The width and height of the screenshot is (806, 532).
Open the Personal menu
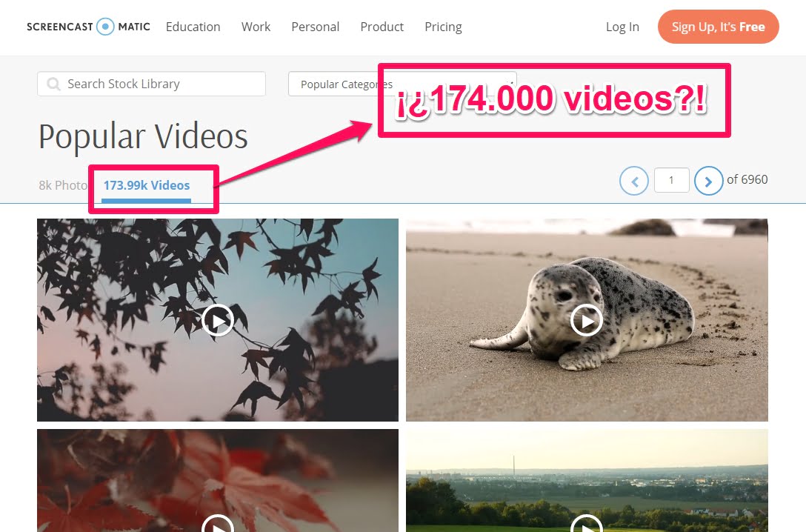315,27
